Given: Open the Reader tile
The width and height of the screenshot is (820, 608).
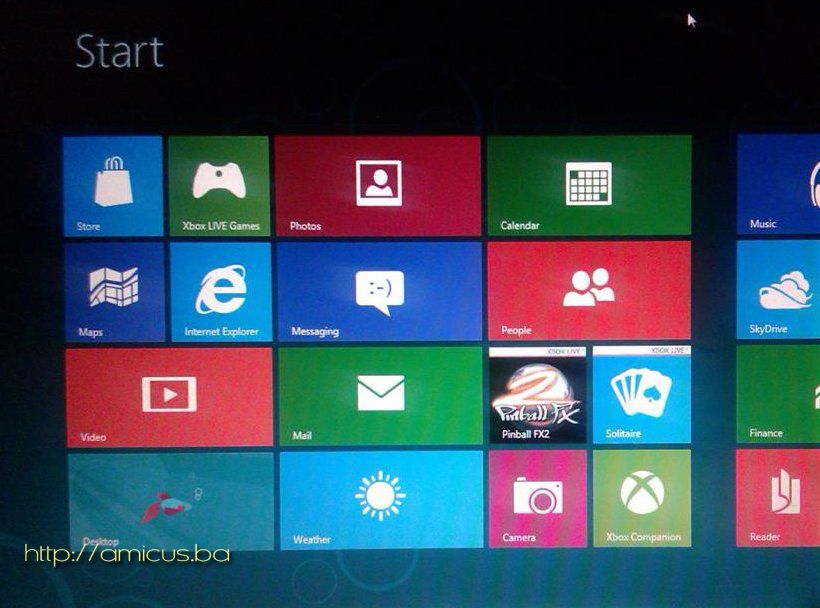Looking at the screenshot, I should point(778,498).
